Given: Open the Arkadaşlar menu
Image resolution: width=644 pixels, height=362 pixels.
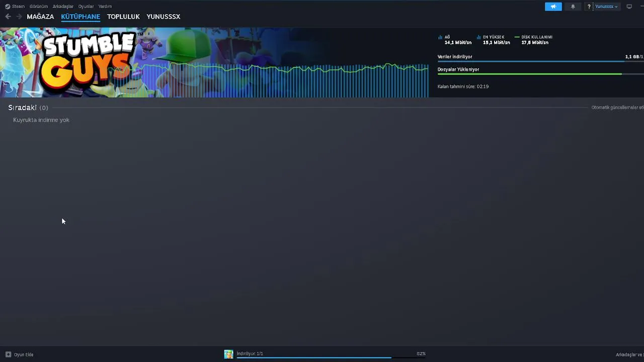Looking at the screenshot, I should coord(63,7).
